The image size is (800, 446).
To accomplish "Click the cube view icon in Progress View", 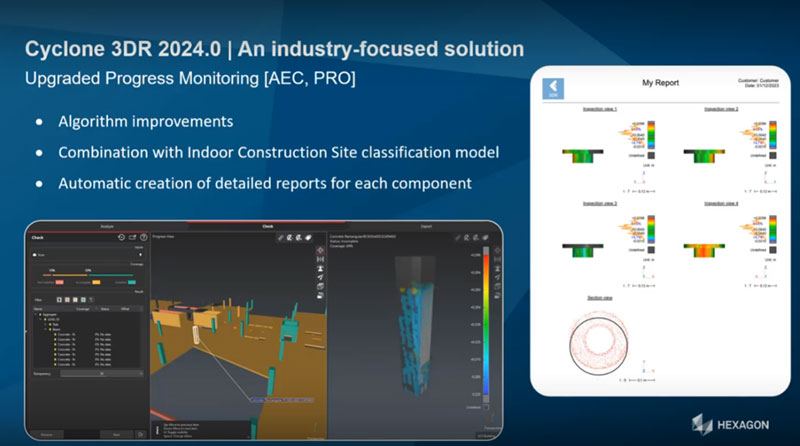I will click(320, 286).
